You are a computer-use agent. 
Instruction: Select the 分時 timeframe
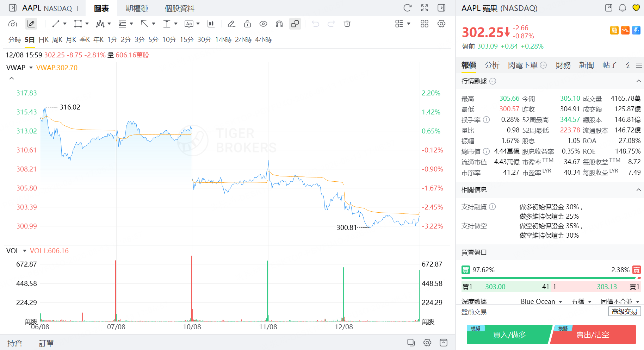point(15,40)
